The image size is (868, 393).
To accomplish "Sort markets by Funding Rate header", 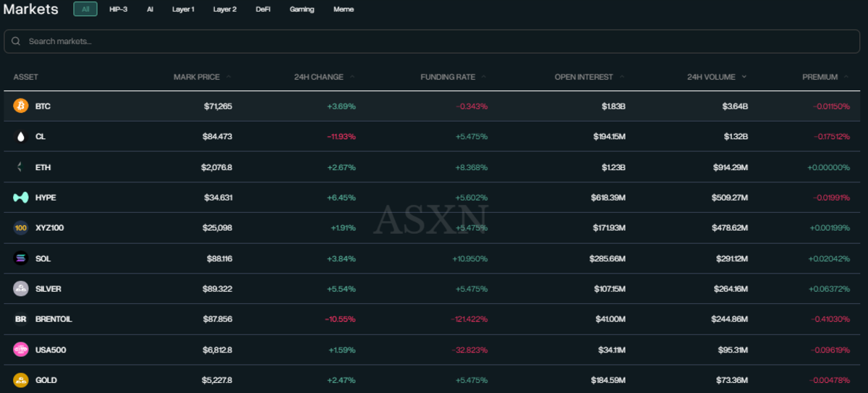I will point(448,77).
